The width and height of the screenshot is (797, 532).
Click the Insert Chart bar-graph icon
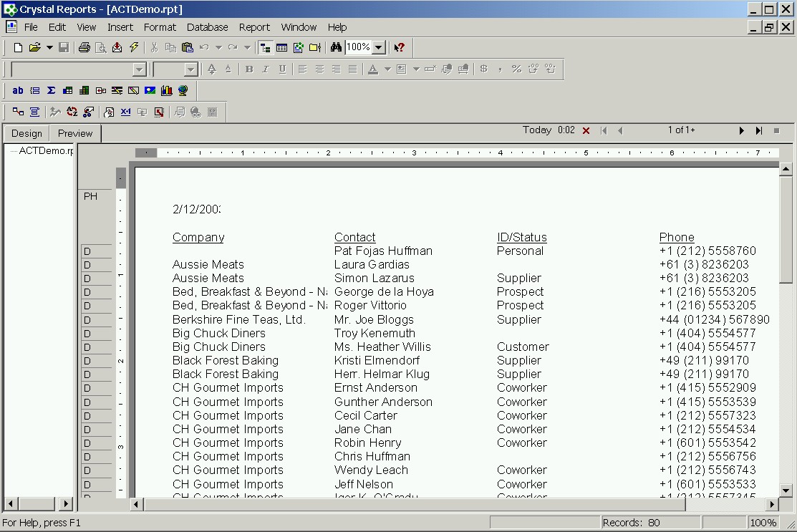tap(166, 90)
